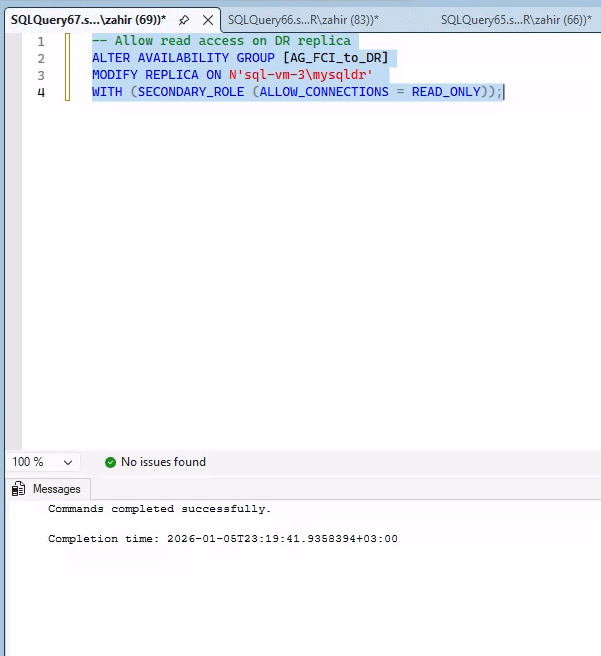
Task: Click the No issues found status text
Action: (163, 462)
